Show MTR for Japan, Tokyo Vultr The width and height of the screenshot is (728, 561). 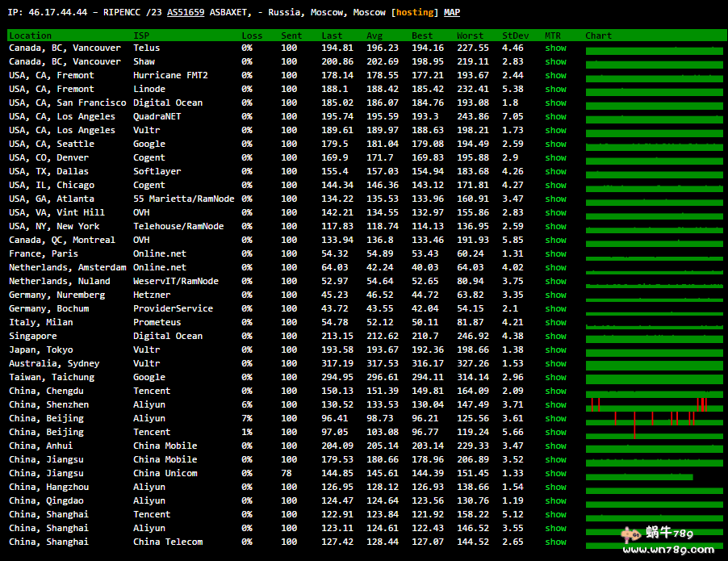[555, 350]
